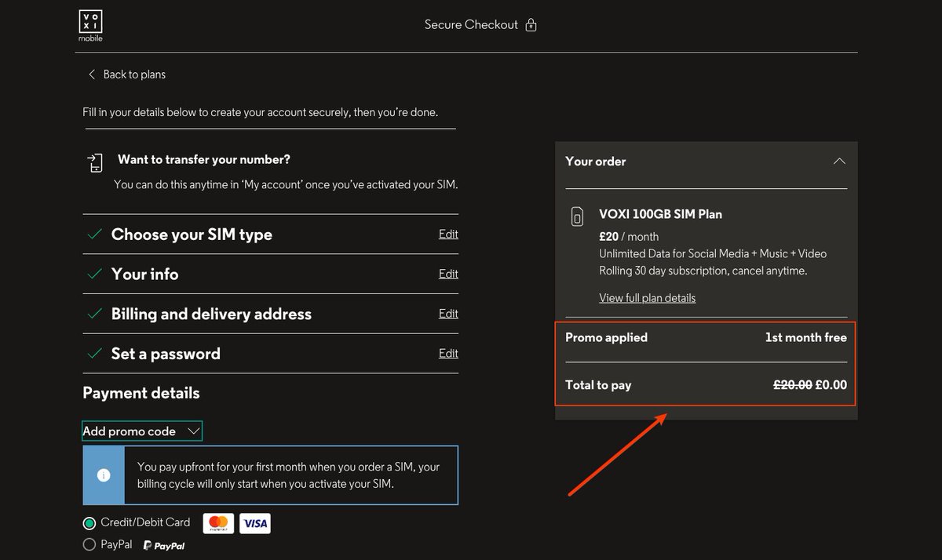Viewport: 942px width, 560px height.
Task: Click the info icon in upfront payment notice
Action: (104, 475)
